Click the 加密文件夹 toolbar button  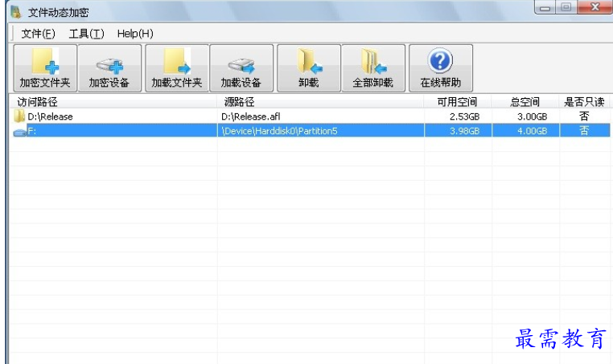pos(45,68)
